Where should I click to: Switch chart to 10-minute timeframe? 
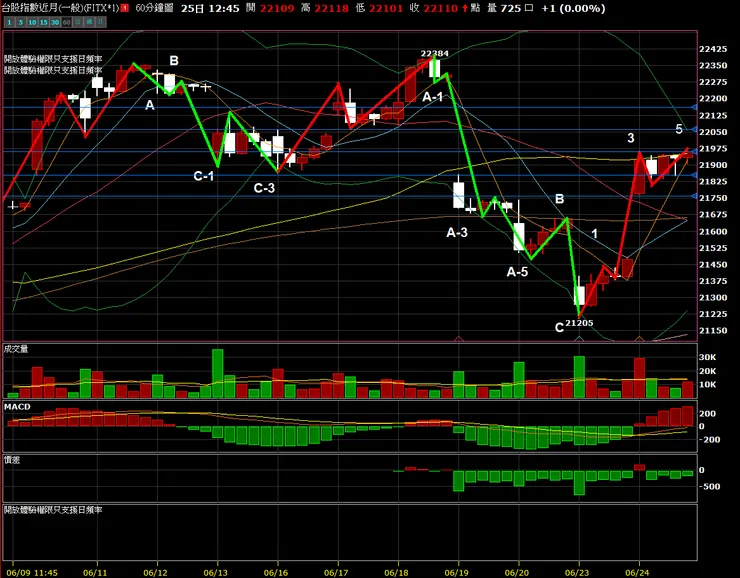click(x=32, y=22)
